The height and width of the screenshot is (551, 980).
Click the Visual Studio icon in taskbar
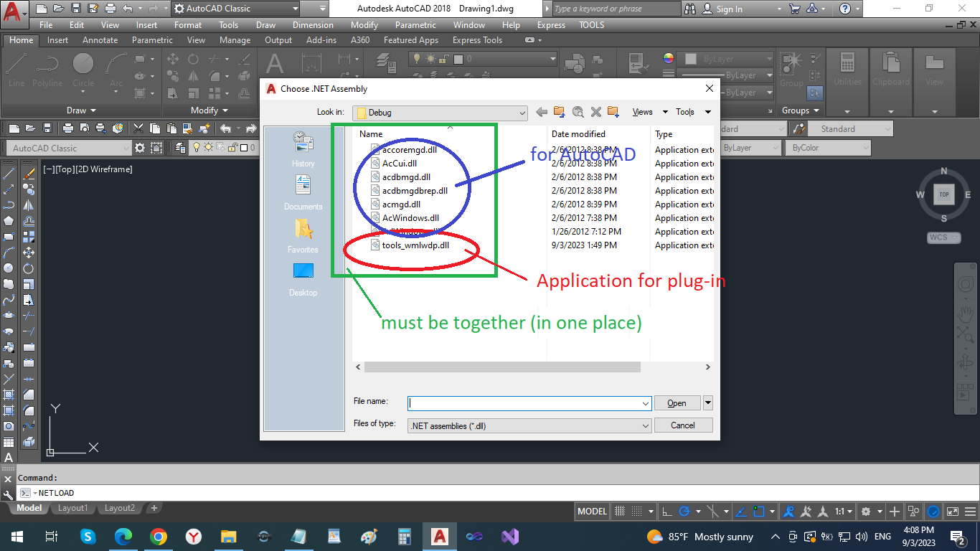510,537
